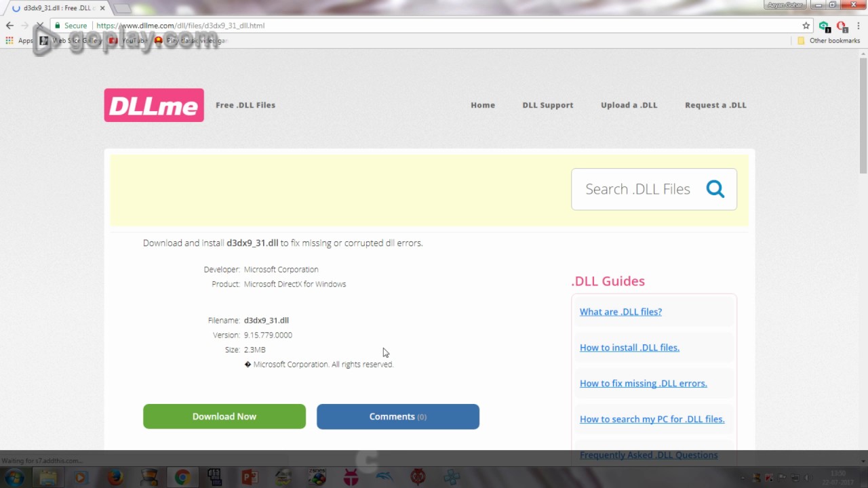Open the media player taskbar icon
The height and width of the screenshot is (488, 868).
coord(81,478)
